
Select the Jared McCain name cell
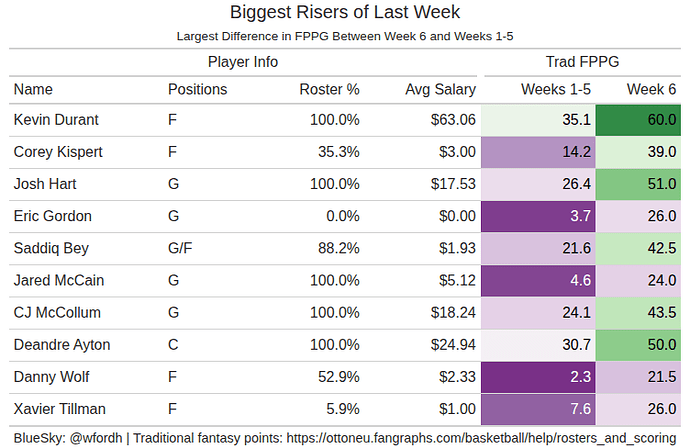[x=59, y=281]
